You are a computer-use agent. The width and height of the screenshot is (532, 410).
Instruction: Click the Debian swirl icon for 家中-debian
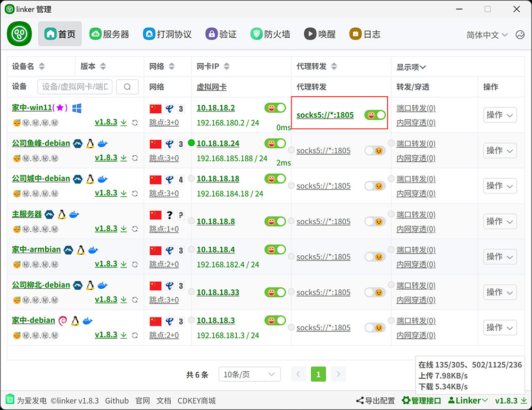click(x=63, y=321)
